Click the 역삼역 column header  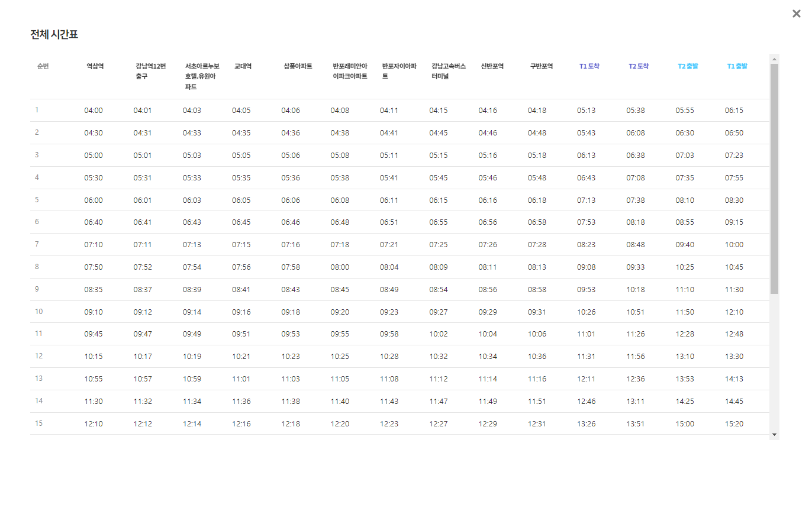click(95, 66)
